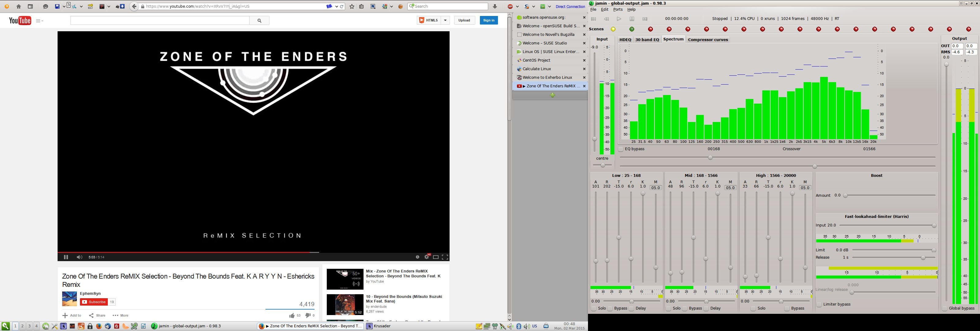Open Adblock Plus dropdown arrow

[x=517, y=6]
